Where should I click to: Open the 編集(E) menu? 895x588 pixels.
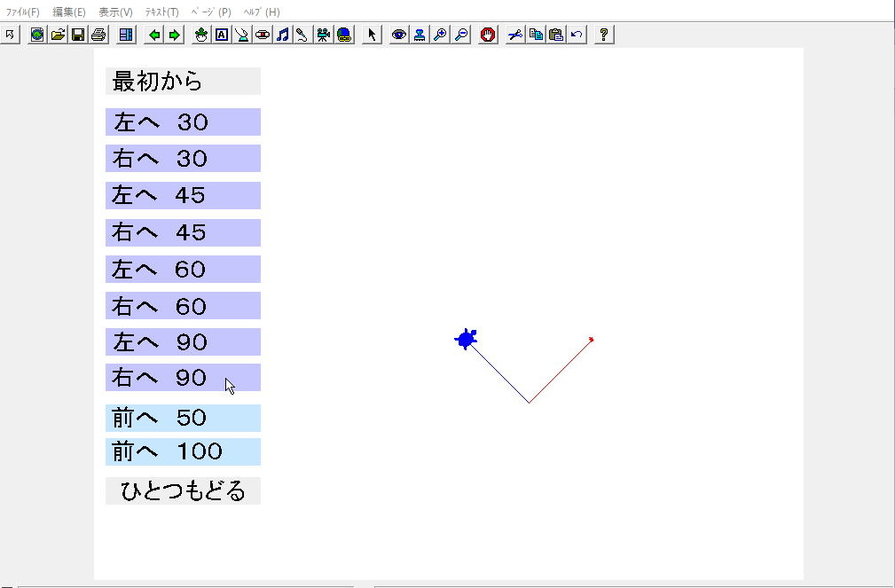pos(69,12)
